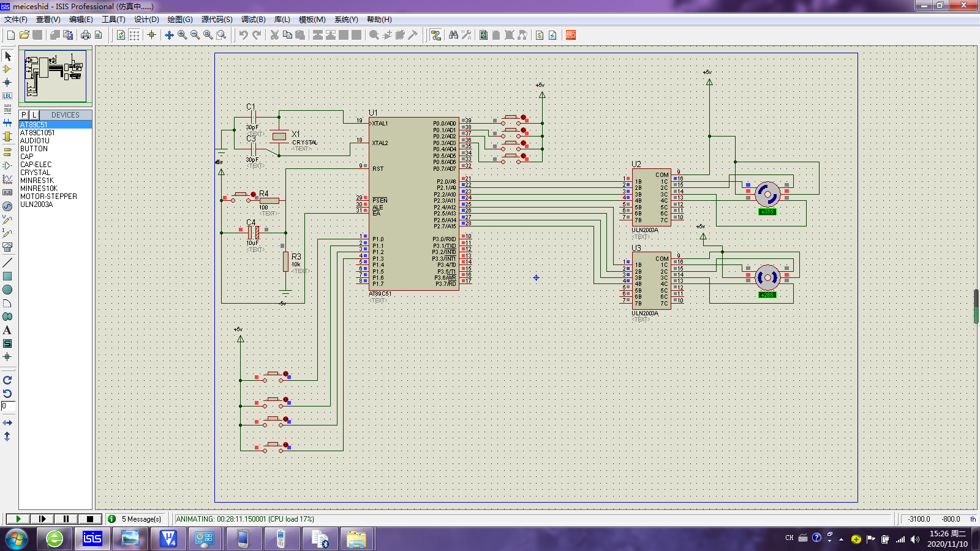
Task: Click the Search and Tag binoculars icon
Action: (x=453, y=35)
